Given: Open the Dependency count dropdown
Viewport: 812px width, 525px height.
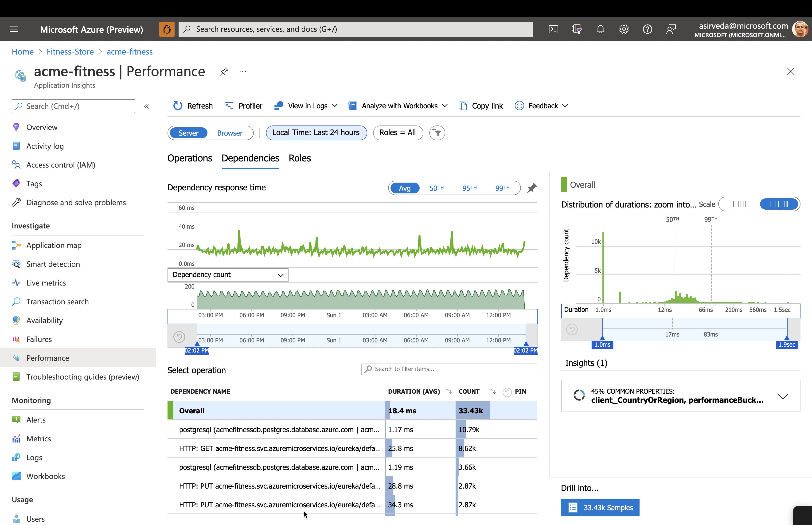Looking at the screenshot, I should [228, 275].
